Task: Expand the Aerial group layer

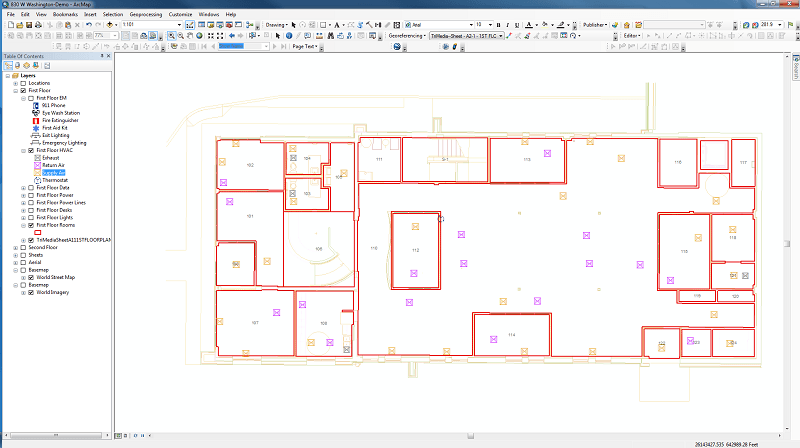Action: click(15, 262)
